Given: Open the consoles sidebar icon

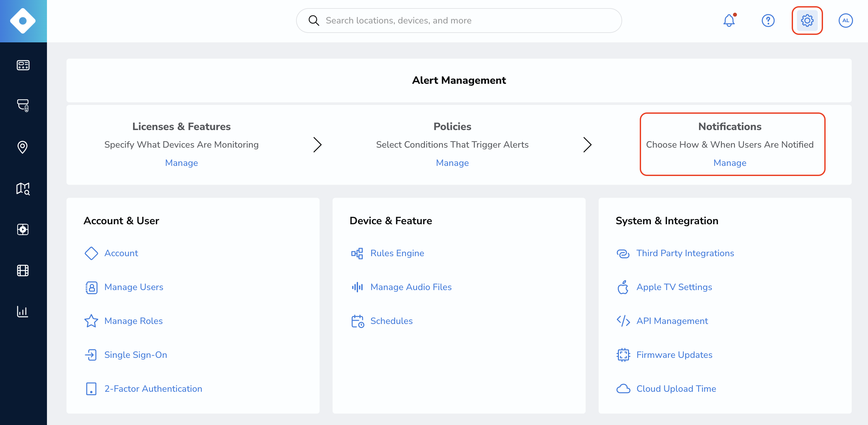Looking at the screenshot, I should click(x=23, y=65).
